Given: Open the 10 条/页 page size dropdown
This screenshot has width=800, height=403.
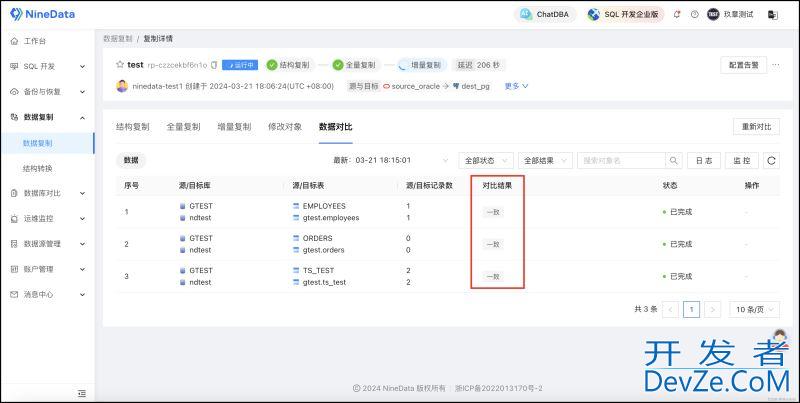Looking at the screenshot, I should coord(755,309).
